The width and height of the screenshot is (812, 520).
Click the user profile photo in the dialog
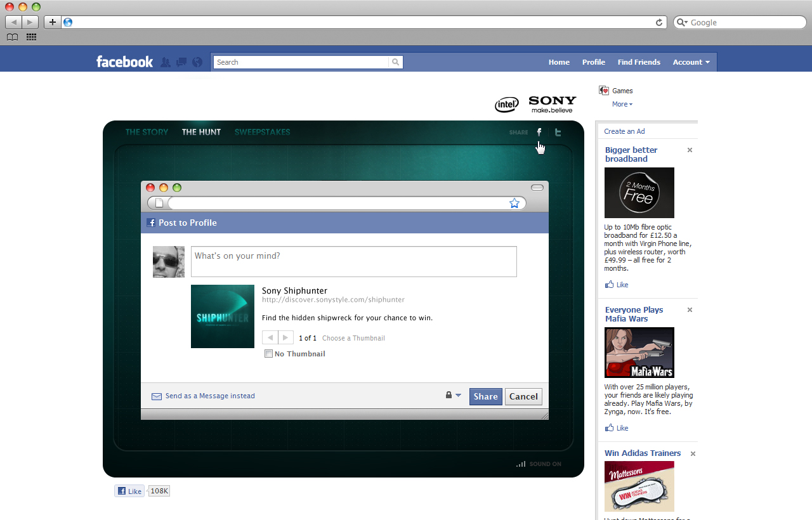[x=169, y=262]
